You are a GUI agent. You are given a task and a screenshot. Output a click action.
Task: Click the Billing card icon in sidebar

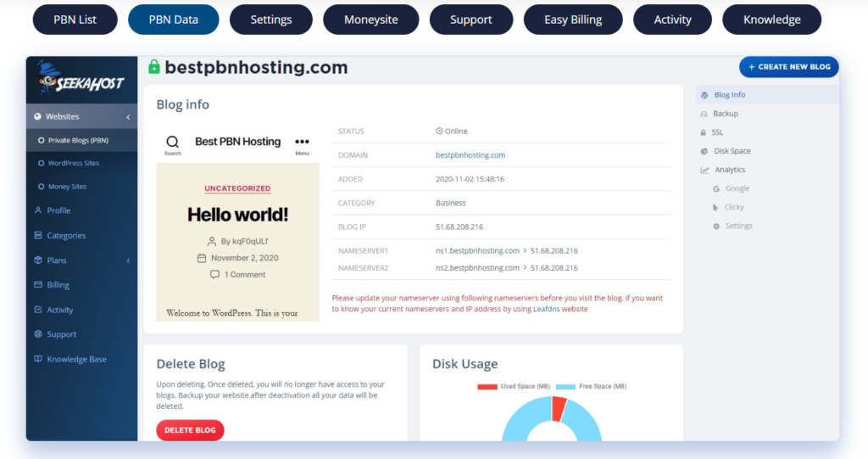(38, 284)
